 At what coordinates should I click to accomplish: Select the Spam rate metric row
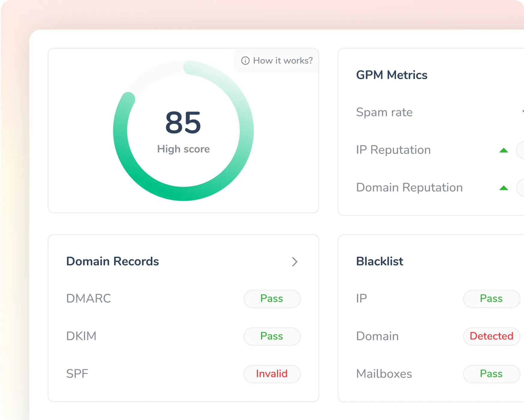(384, 112)
